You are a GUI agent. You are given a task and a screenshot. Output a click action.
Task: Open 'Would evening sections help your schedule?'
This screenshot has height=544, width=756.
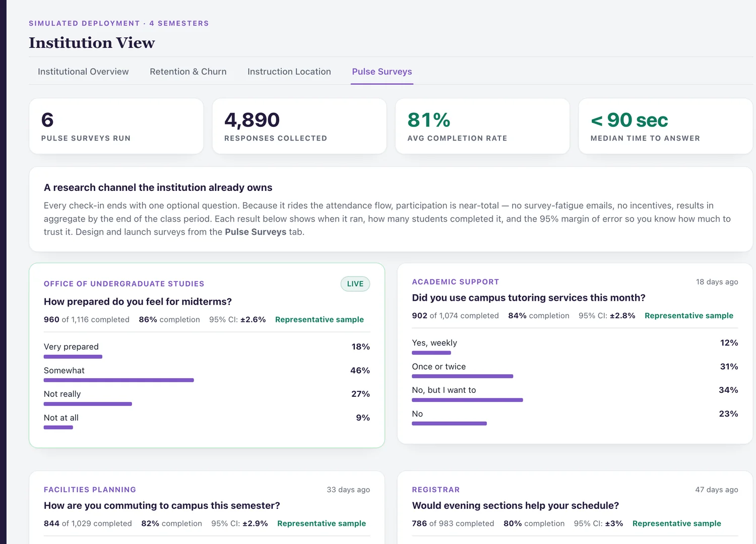pos(516,505)
